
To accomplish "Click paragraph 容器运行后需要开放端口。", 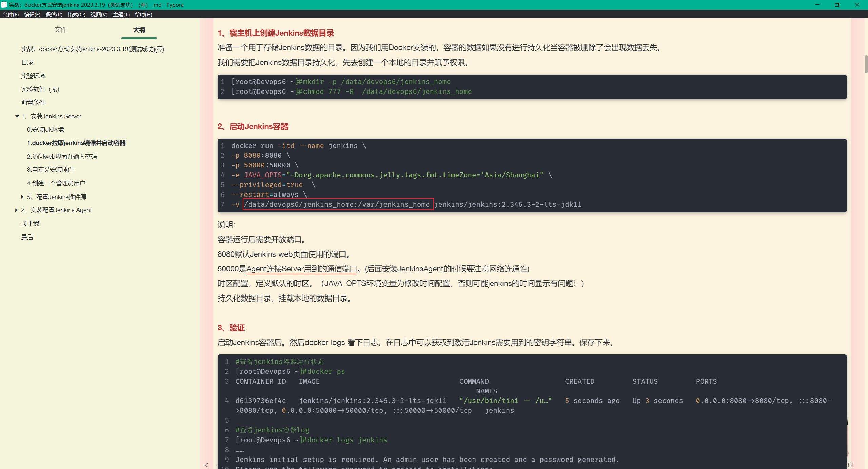I will [x=262, y=239].
